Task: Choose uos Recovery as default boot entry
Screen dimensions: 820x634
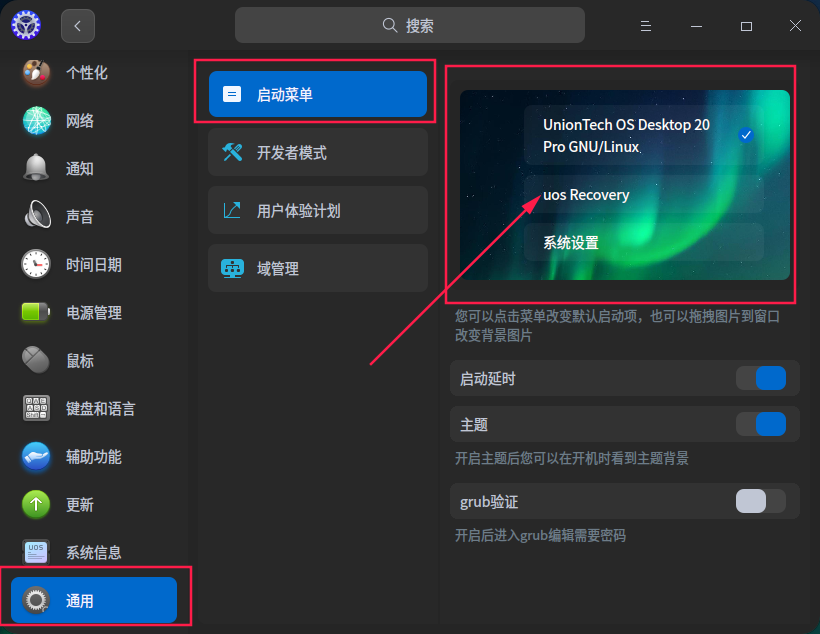Action: coord(585,194)
